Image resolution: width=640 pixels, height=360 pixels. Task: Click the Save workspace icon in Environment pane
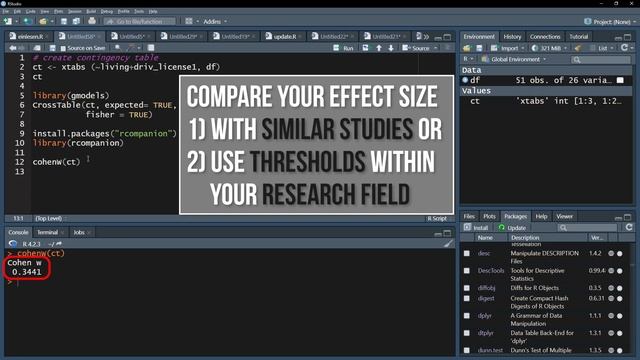tap(479, 48)
